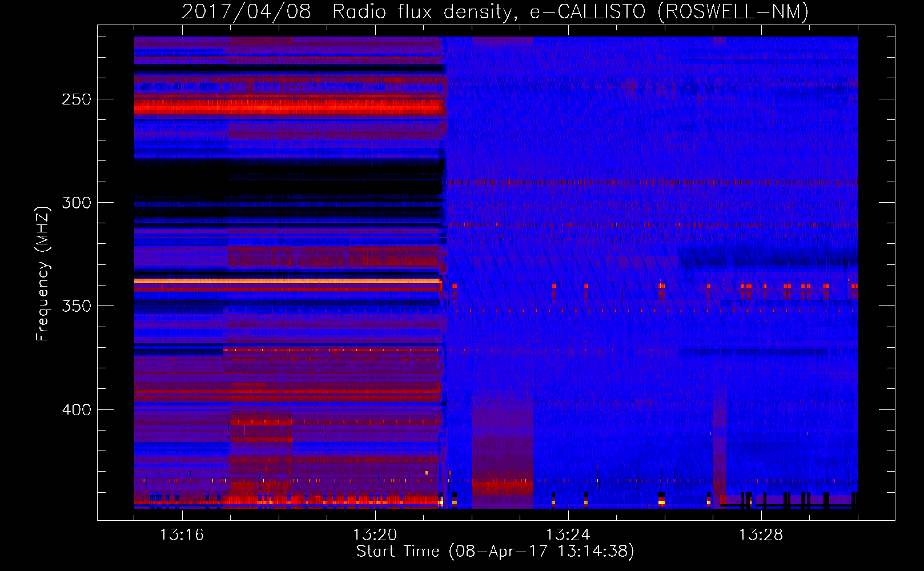Click the 400 frequency tick label

(77, 410)
